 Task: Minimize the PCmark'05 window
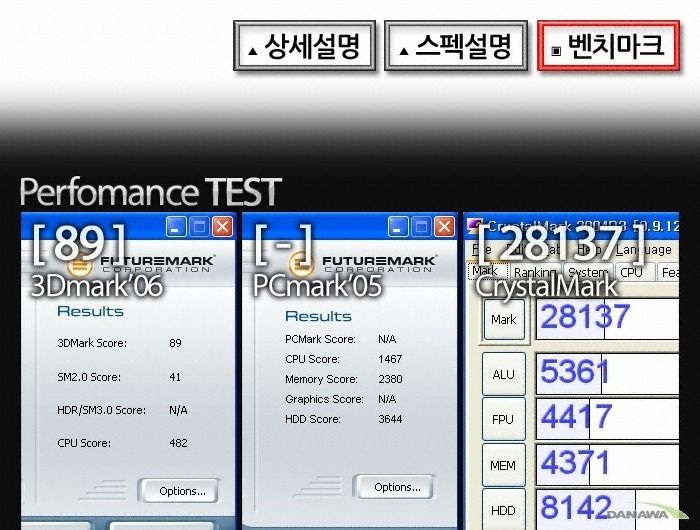(398, 227)
